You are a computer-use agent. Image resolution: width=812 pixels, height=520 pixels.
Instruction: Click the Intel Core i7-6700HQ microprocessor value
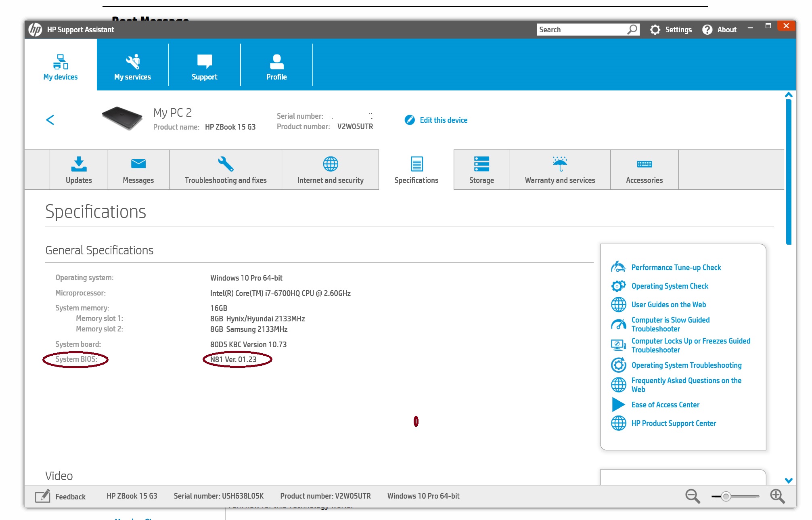280,293
